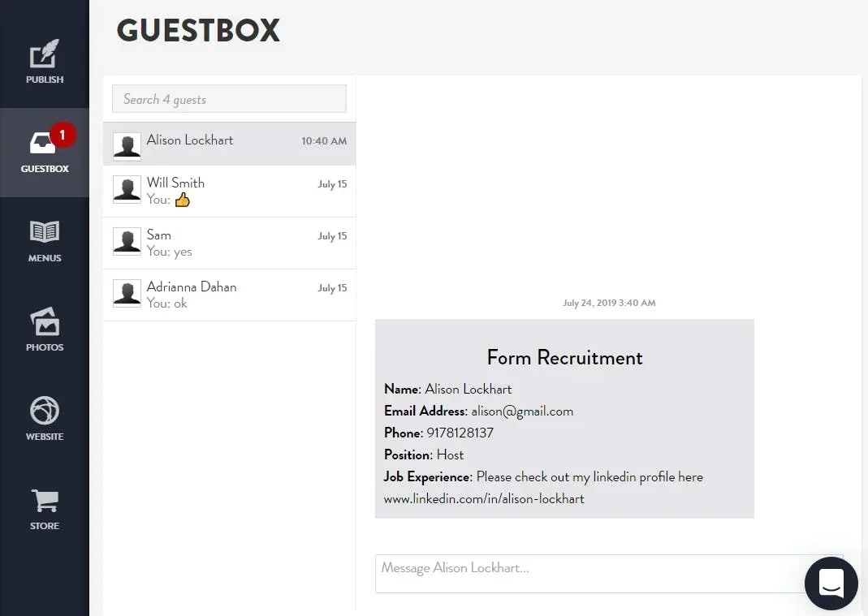This screenshot has height=616, width=868.
Task: Open the Menus book icon
Action: coord(45,231)
